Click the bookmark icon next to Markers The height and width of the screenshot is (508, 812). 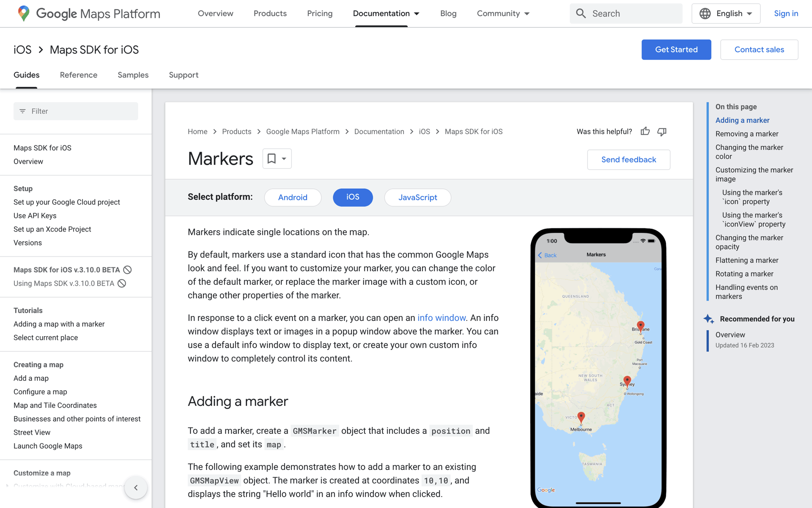(x=272, y=159)
